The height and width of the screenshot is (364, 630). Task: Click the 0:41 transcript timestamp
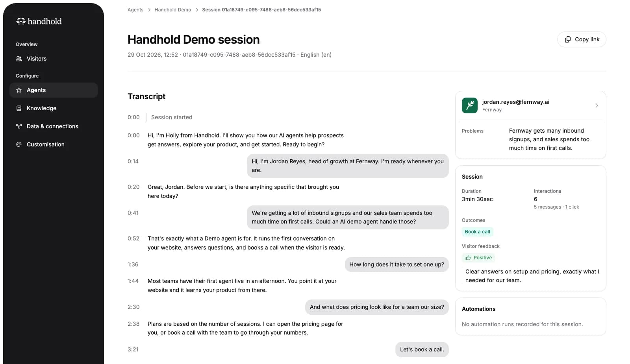(133, 213)
